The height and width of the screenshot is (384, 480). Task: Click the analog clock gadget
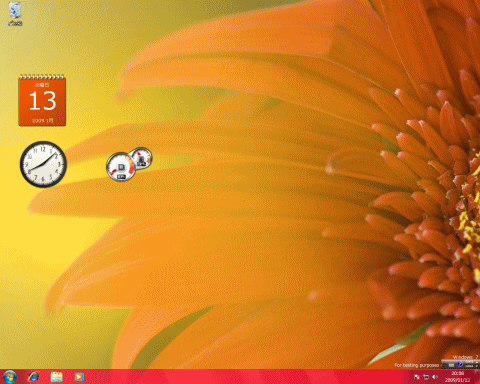(43, 164)
